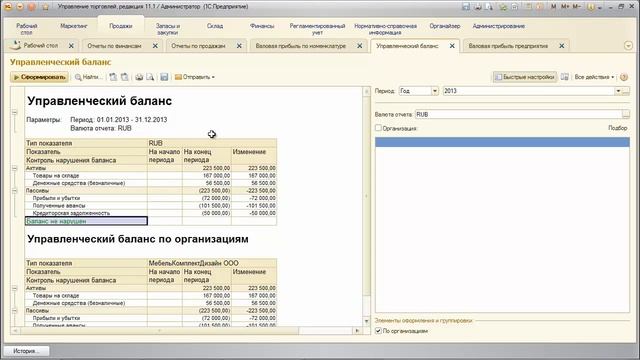Viewport: 640px width, 360px height.
Task: Click the print preview icon in report toolbar
Action: click(150, 77)
